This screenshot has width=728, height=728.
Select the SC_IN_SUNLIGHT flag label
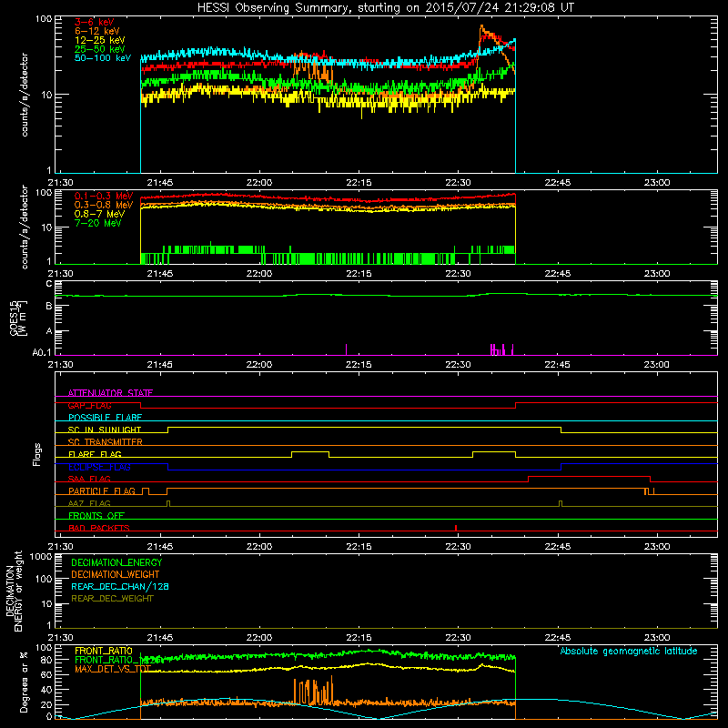coord(105,430)
